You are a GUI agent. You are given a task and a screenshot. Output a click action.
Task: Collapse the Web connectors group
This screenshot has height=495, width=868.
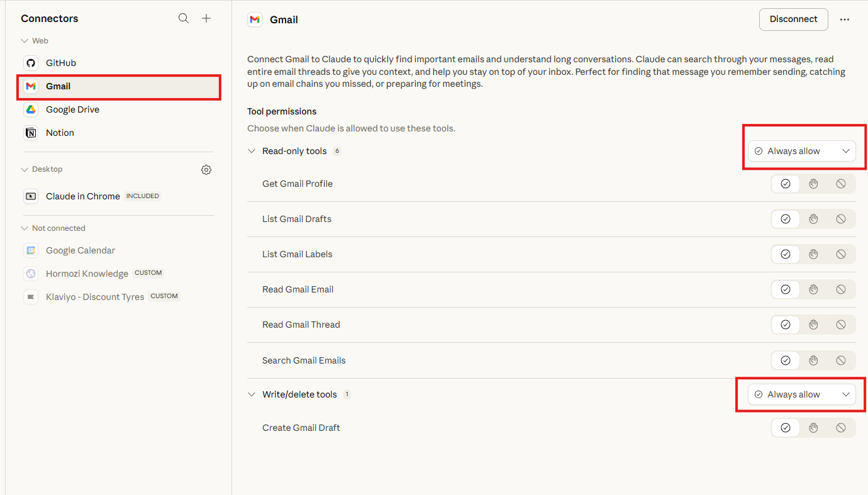coord(25,41)
